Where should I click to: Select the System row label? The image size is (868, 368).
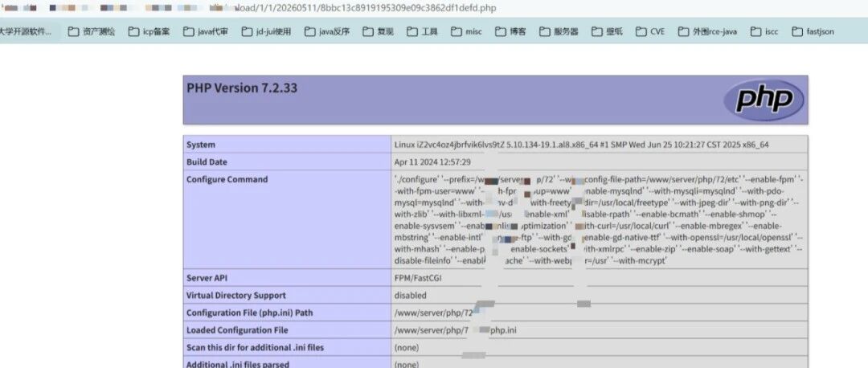[201, 145]
